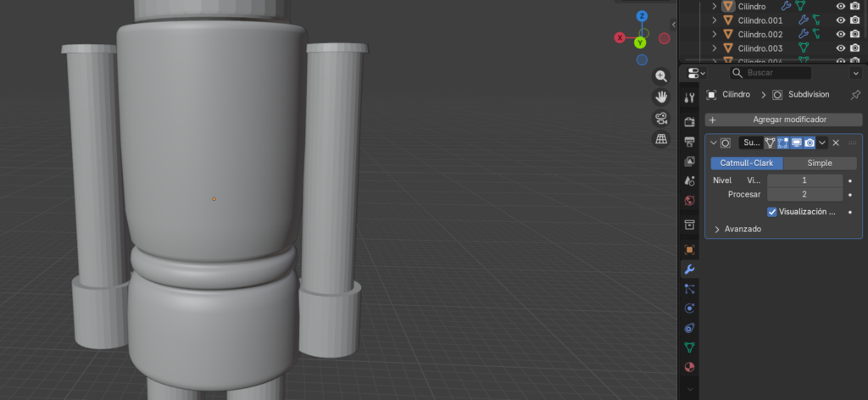Disable Cilindro.001 in renders camera icon
This screenshot has width=868, height=400.
pos(854,20)
